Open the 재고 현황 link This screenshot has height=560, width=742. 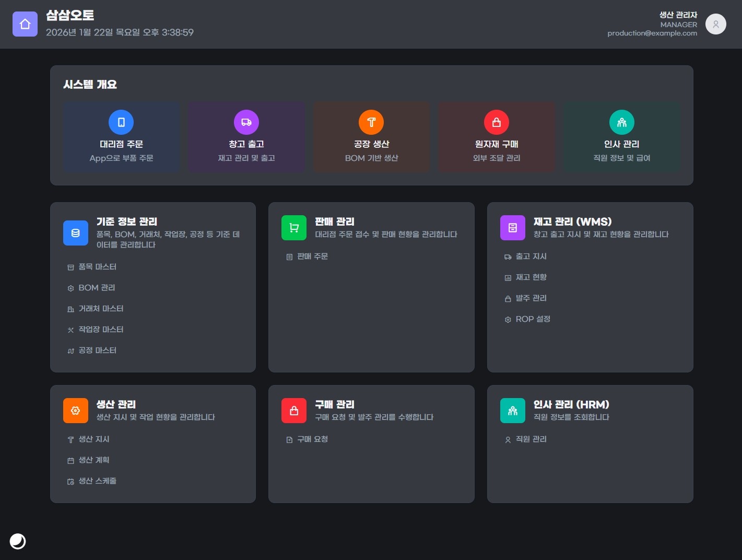(531, 277)
